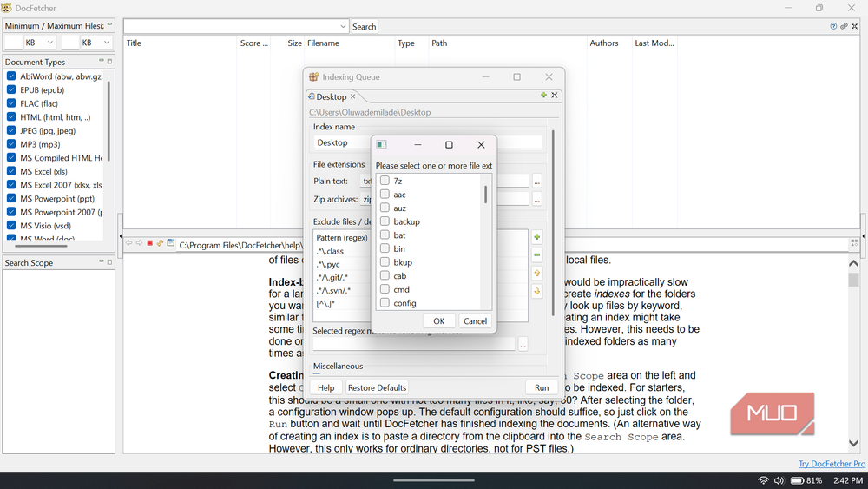This screenshot has width=868, height=489.
Task: Open the regex file chooser (... button)
Action: [523, 345]
